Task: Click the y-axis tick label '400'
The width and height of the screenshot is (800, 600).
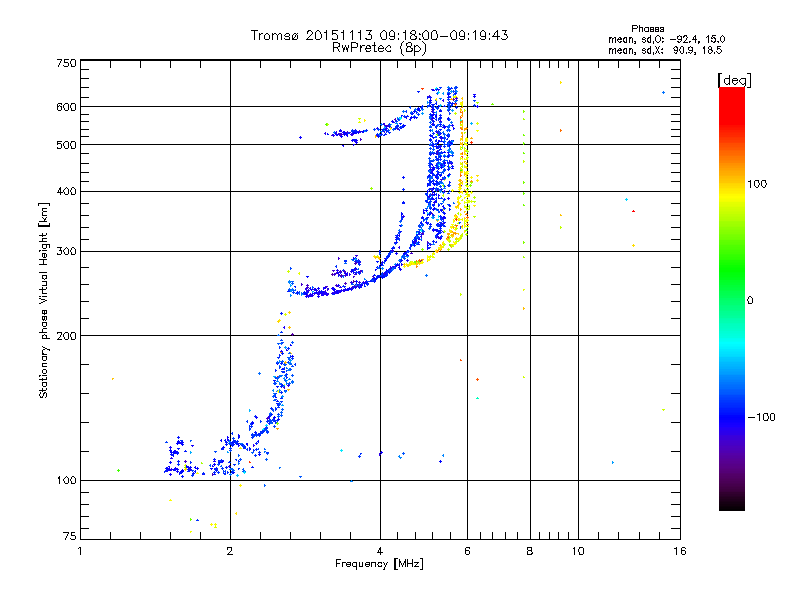Action: click(x=66, y=191)
